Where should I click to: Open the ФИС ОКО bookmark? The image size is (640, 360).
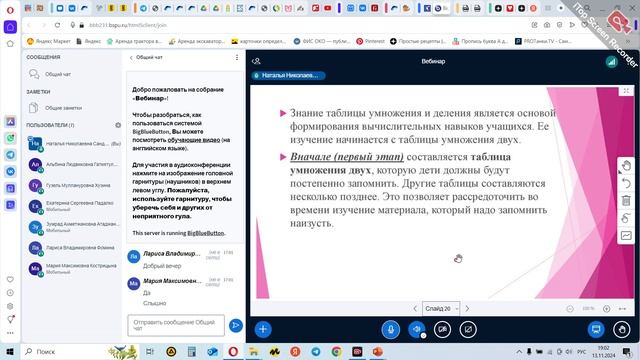(322, 41)
